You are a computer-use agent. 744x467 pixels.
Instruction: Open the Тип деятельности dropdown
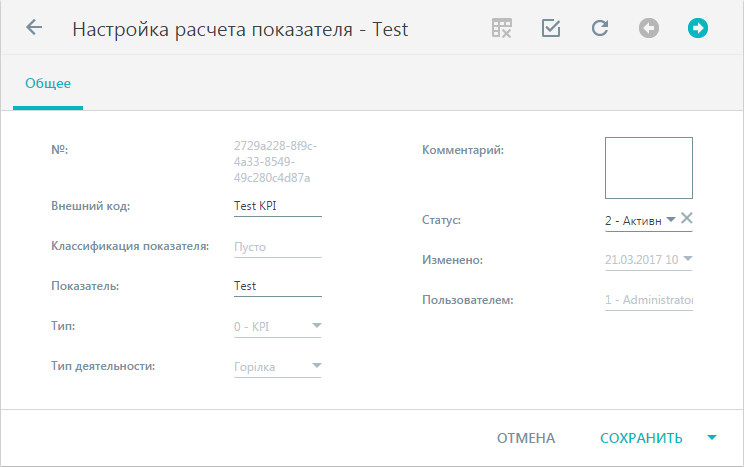(316, 366)
